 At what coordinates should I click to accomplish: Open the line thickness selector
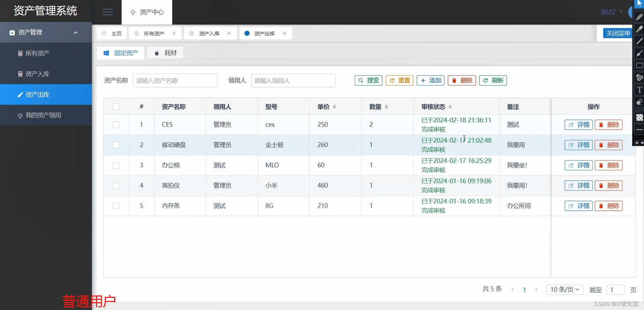(x=639, y=130)
